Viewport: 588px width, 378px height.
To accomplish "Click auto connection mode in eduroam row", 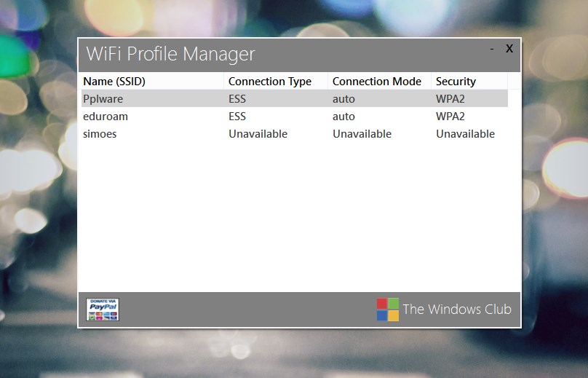I will pos(343,117).
